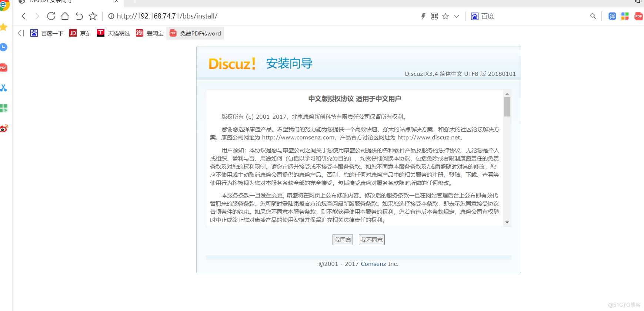Click the site info icon before the URL

point(111,16)
